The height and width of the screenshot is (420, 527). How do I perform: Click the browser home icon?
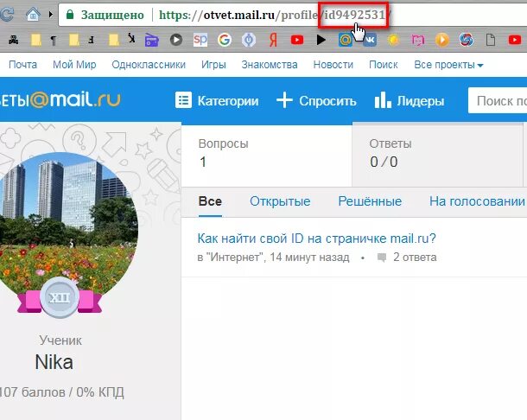(33, 15)
